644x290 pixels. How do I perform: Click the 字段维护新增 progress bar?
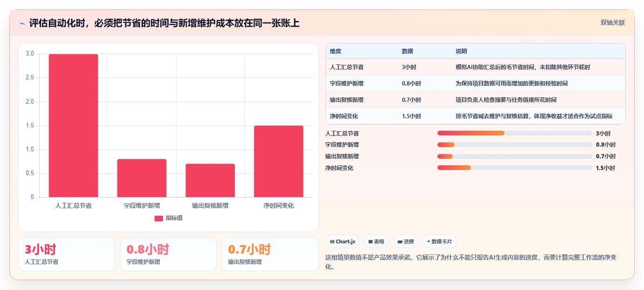coord(515,145)
